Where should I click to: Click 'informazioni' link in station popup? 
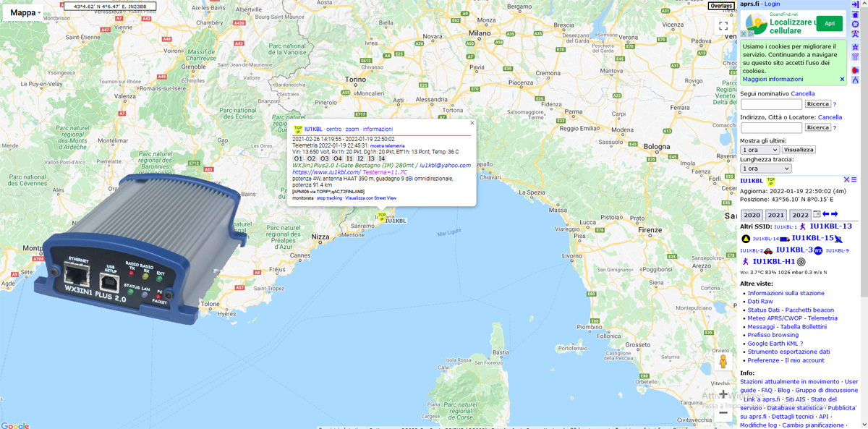click(378, 129)
